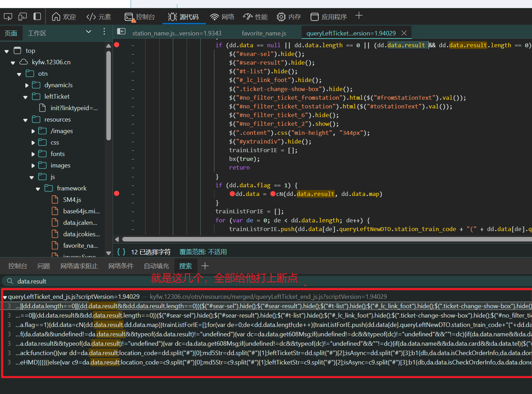Click the editor horizontal scrollbar thumb
This screenshot has height=394, width=532.
point(327,239)
